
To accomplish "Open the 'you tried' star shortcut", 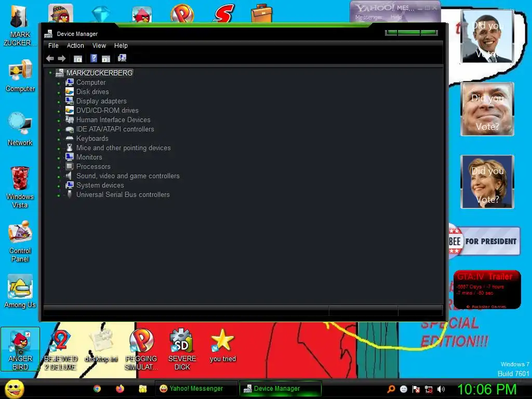I will [x=222, y=345].
